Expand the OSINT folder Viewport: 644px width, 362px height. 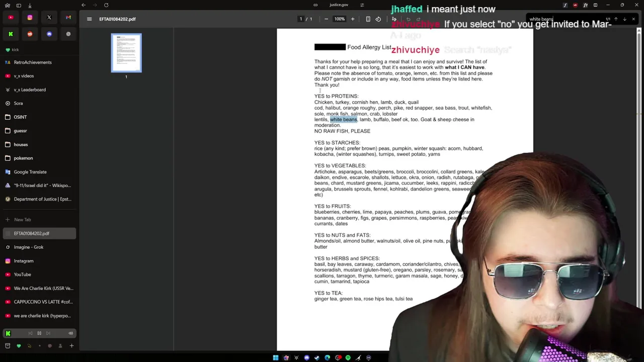pyautogui.click(x=39, y=117)
